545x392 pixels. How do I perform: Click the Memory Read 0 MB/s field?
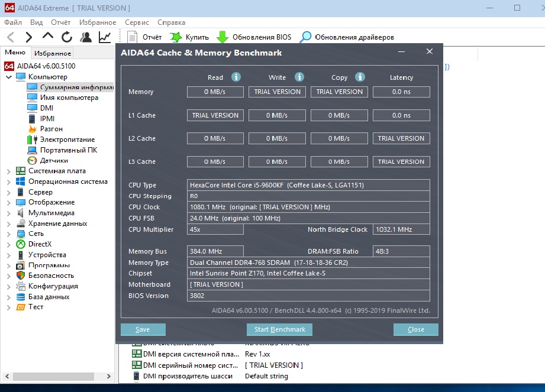(x=215, y=92)
